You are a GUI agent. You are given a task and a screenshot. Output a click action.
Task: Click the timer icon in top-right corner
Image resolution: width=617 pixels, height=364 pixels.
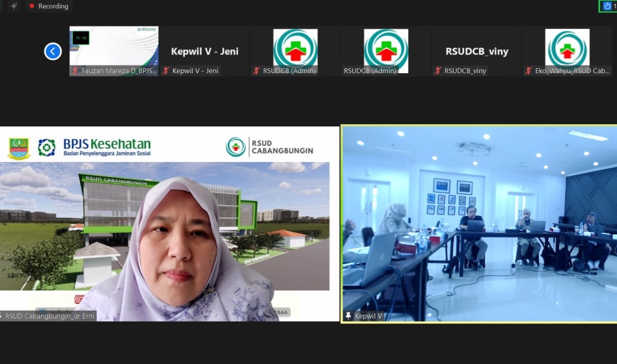(x=608, y=6)
